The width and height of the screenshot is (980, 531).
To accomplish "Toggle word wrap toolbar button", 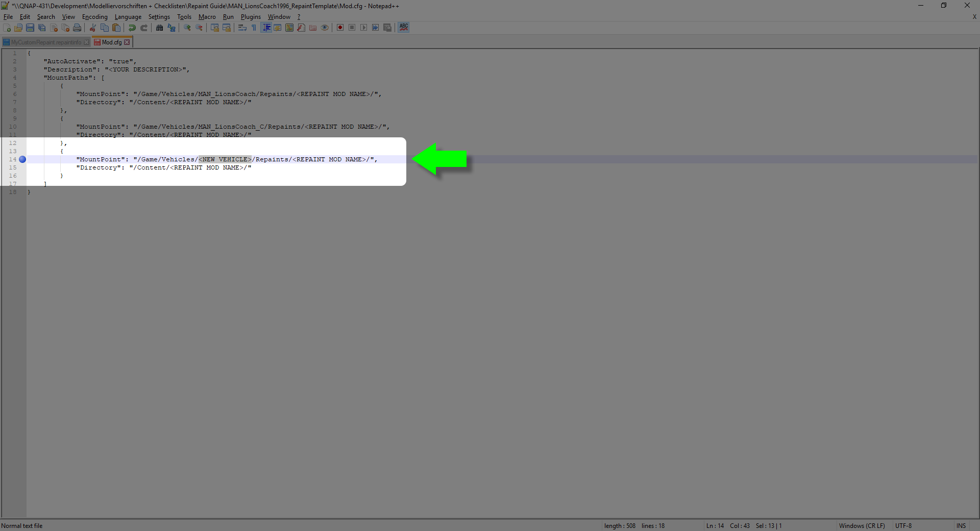I will (x=242, y=28).
